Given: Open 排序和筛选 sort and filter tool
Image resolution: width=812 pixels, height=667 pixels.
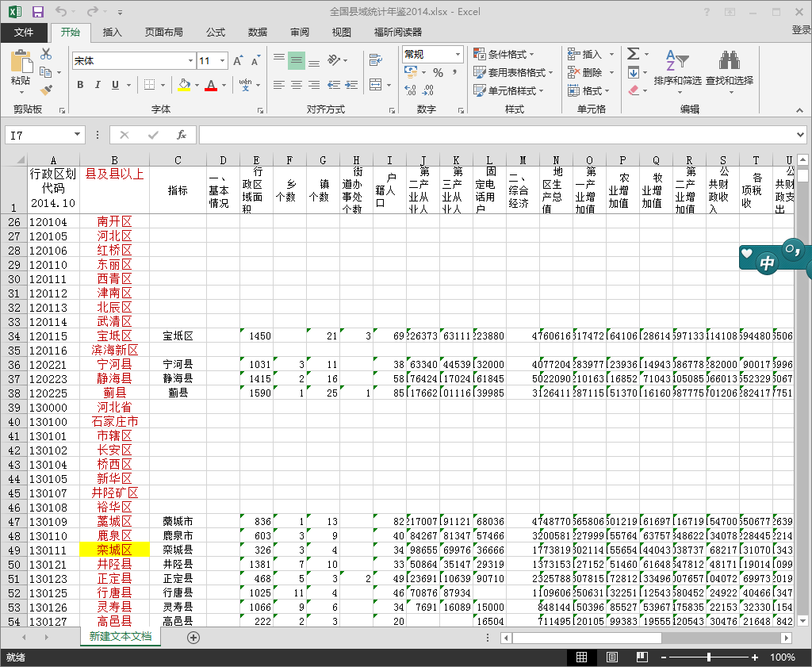Looking at the screenshot, I should tap(676, 68).
